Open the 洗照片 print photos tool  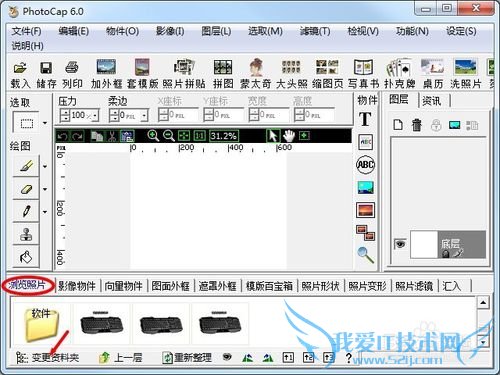click(x=466, y=74)
